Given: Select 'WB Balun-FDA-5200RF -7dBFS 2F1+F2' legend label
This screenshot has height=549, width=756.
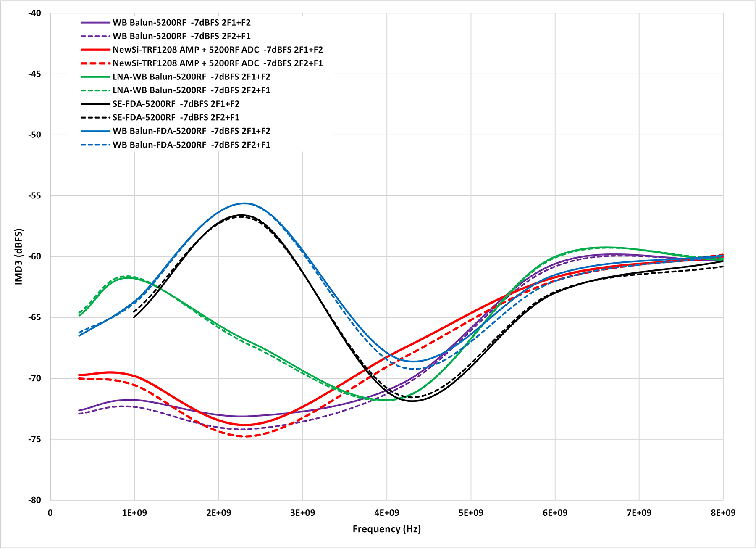Looking at the screenshot, I should [x=191, y=131].
